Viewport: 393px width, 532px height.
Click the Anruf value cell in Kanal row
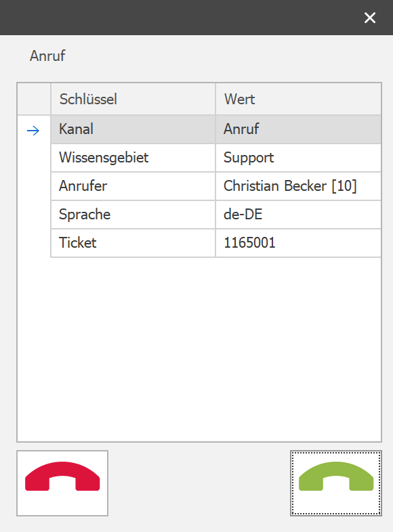tap(298, 129)
